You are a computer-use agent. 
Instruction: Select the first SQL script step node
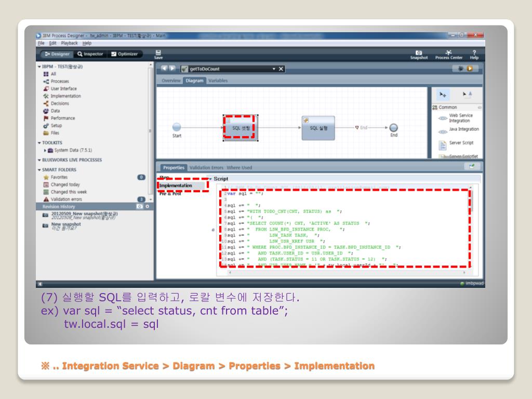click(241, 128)
